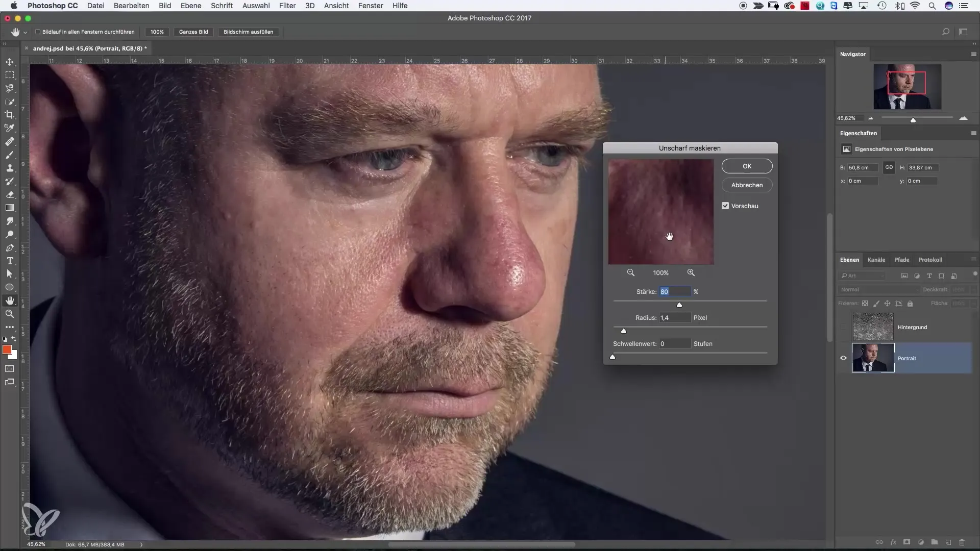980x551 pixels.
Task: Toggle lock position
Action: pyautogui.click(x=887, y=304)
